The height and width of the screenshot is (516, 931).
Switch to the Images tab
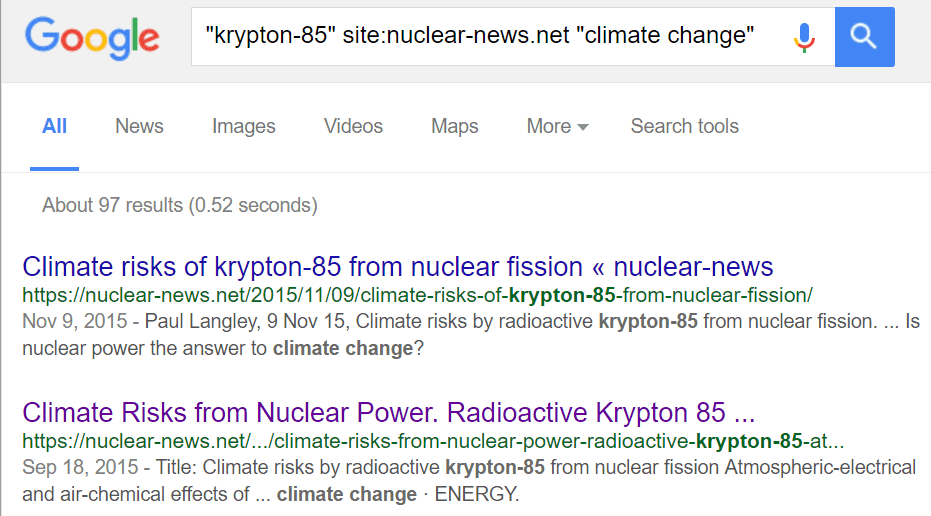[x=243, y=126]
